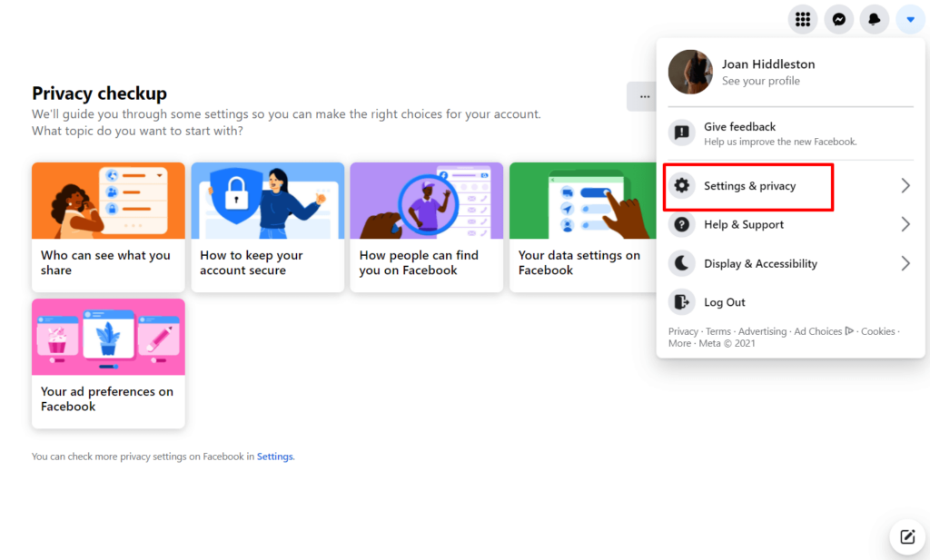Click the More footer link
The image size is (930, 560).
(x=679, y=343)
